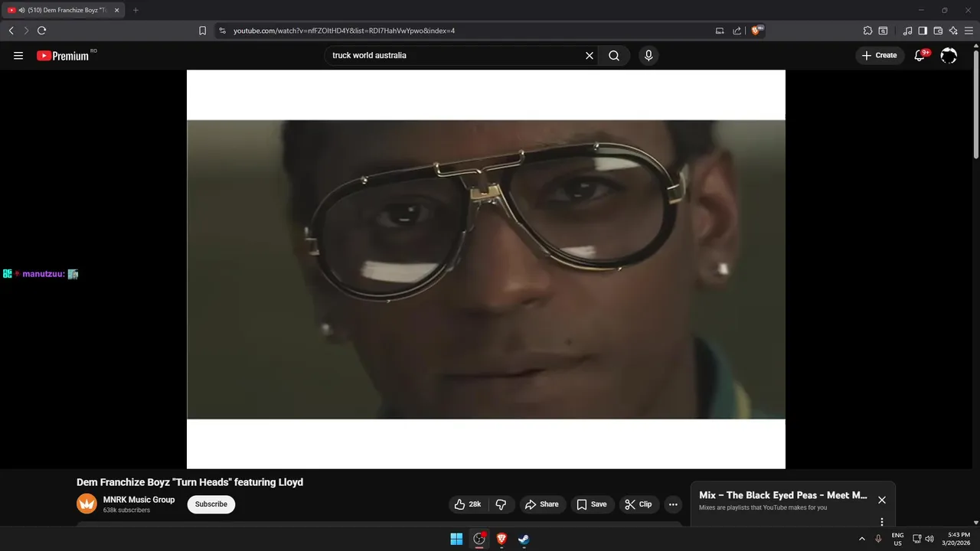Image resolution: width=980 pixels, height=551 pixels.
Task: Close the Mix playlist panel
Action: click(882, 500)
